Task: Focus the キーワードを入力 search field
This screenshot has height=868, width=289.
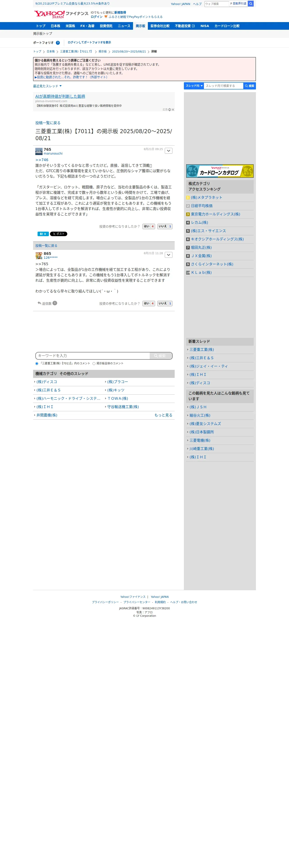Action: pos(93,356)
